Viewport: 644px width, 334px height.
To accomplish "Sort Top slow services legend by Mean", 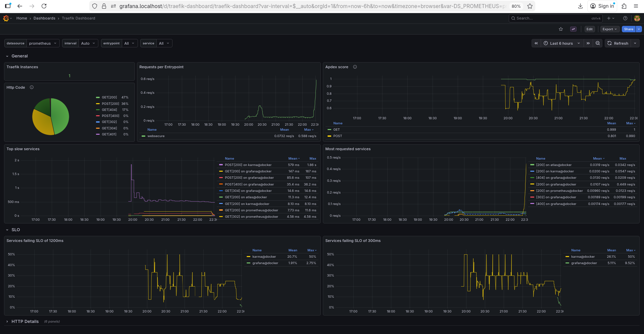I will click(294, 159).
